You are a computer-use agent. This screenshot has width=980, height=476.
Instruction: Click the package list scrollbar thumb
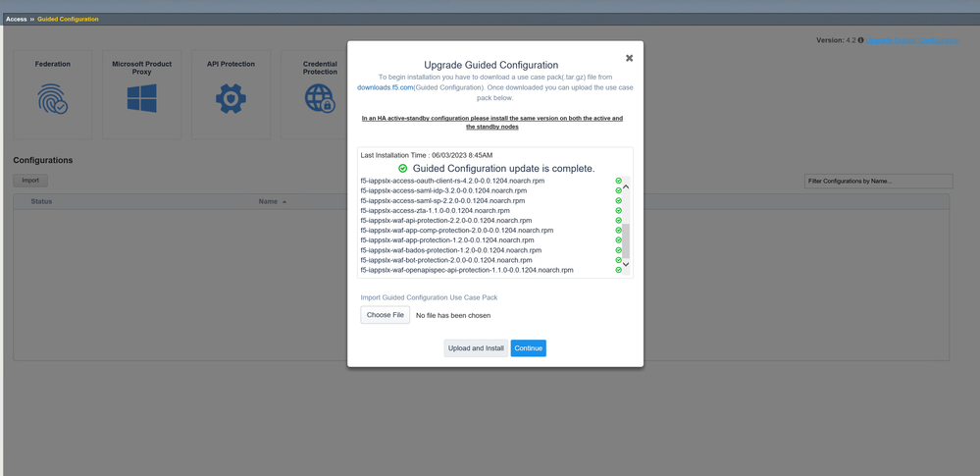626,240
